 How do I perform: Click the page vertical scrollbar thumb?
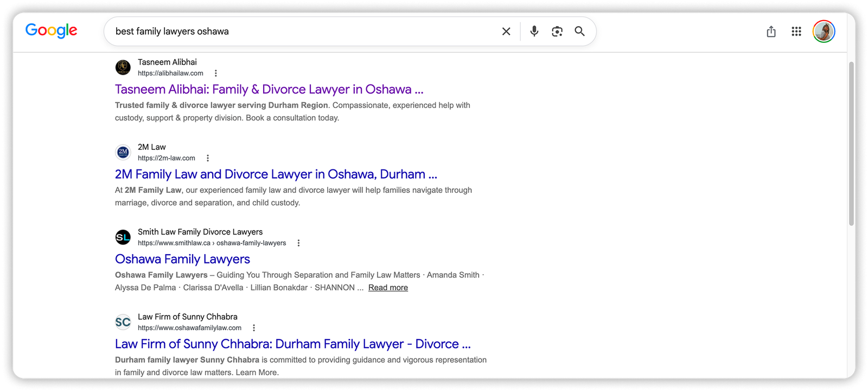pyautogui.click(x=851, y=143)
